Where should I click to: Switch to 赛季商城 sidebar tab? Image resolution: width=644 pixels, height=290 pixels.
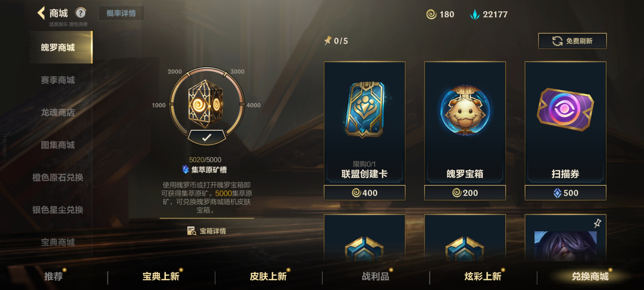pos(58,80)
